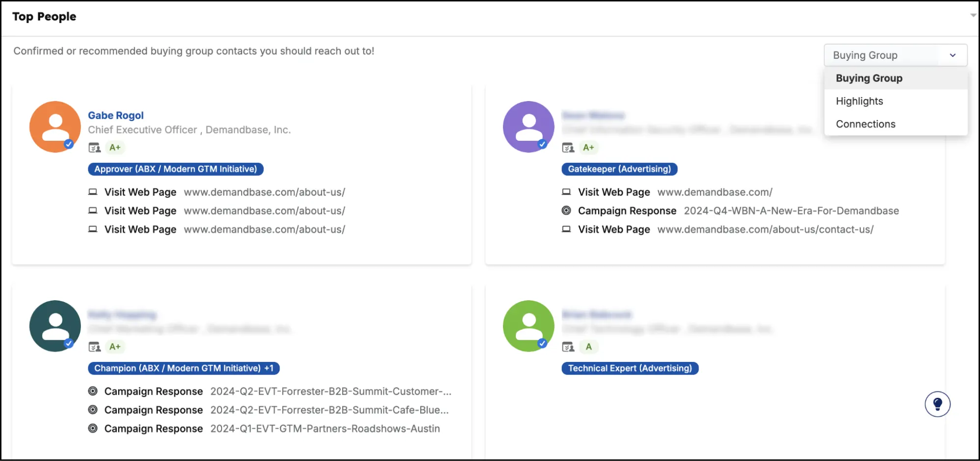Screen dimensions: 980x461
Task: Collapse the Top People panel using the top-right arrow
Action: 973,15
